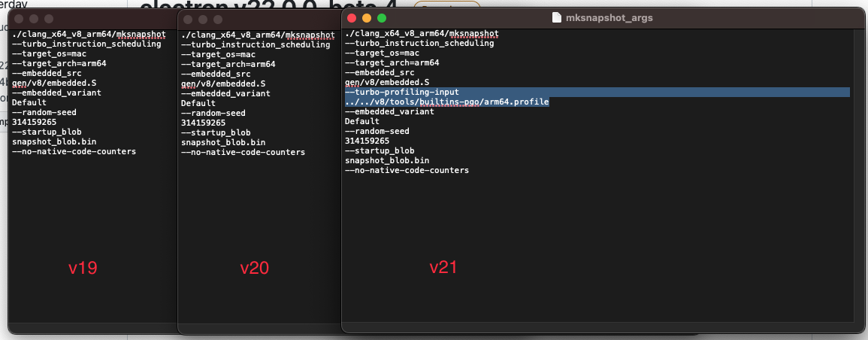Click --no-native-code-counters in the leftmost window
The width and height of the screenshot is (868, 340).
pyautogui.click(x=74, y=151)
